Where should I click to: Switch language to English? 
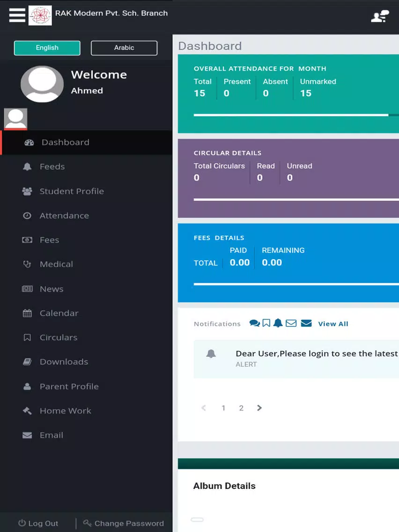pyautogui.click(x=47, y=48)
